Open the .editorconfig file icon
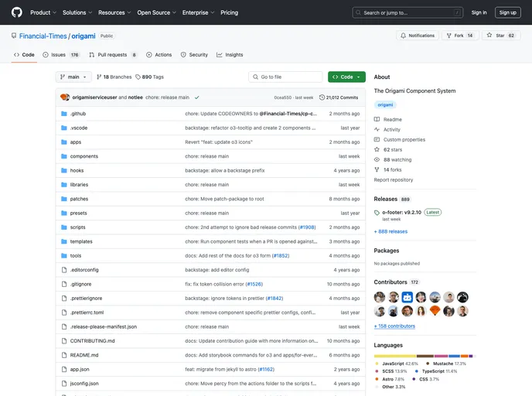The height and width of the screenshot is (396, 532). coord(63,270)
